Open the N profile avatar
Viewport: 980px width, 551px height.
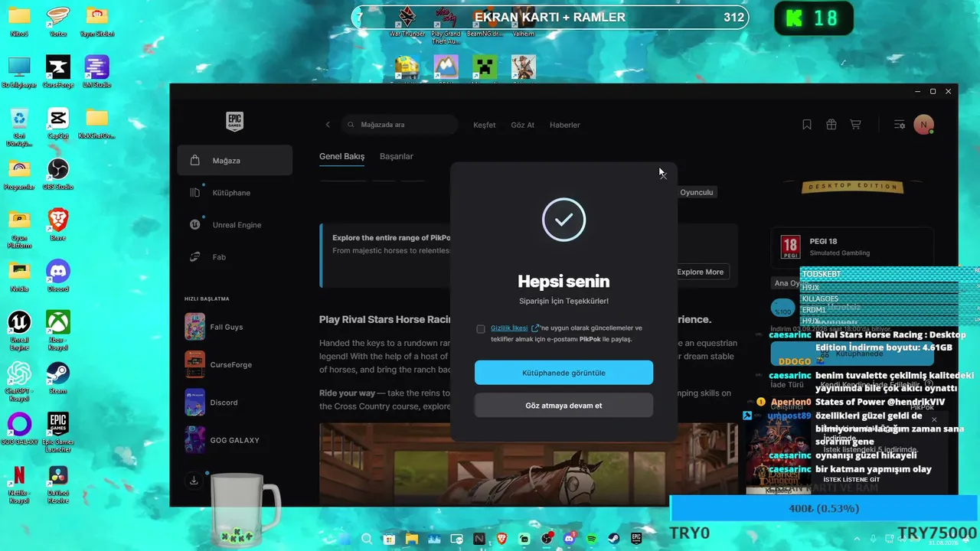coord(923,125)
